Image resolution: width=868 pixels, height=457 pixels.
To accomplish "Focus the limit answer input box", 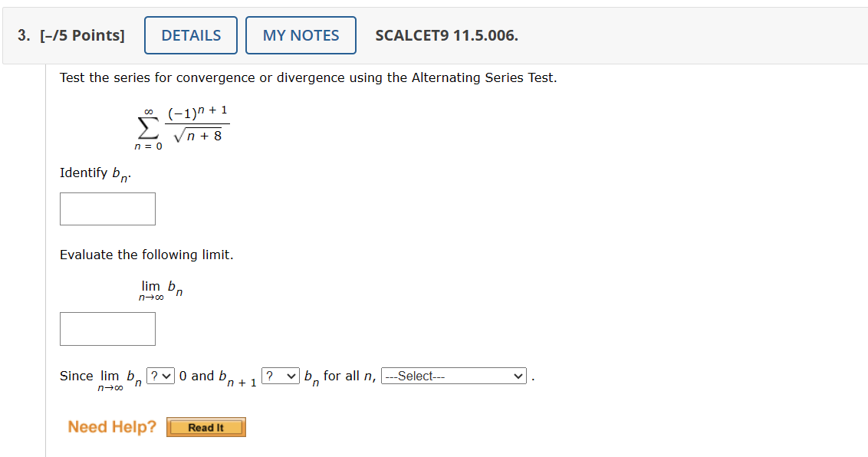I will [x=107, y=329].
